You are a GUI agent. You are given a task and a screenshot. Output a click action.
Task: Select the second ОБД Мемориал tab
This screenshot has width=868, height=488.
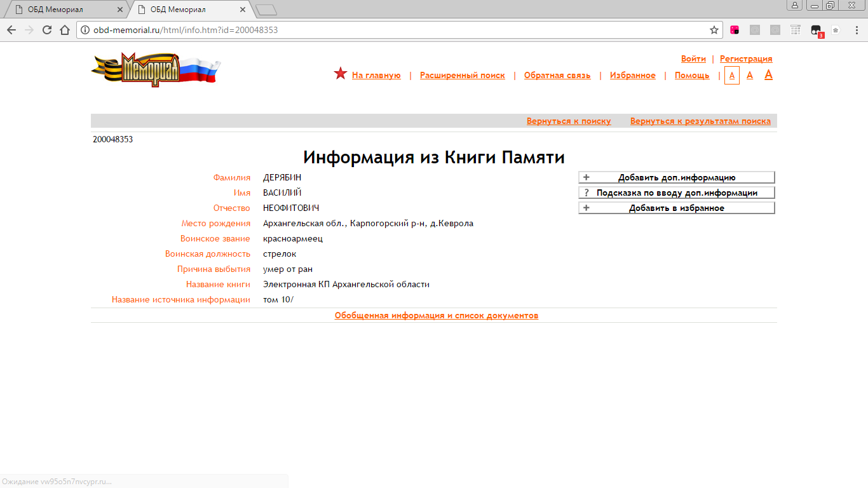click(x=189, y=10)
